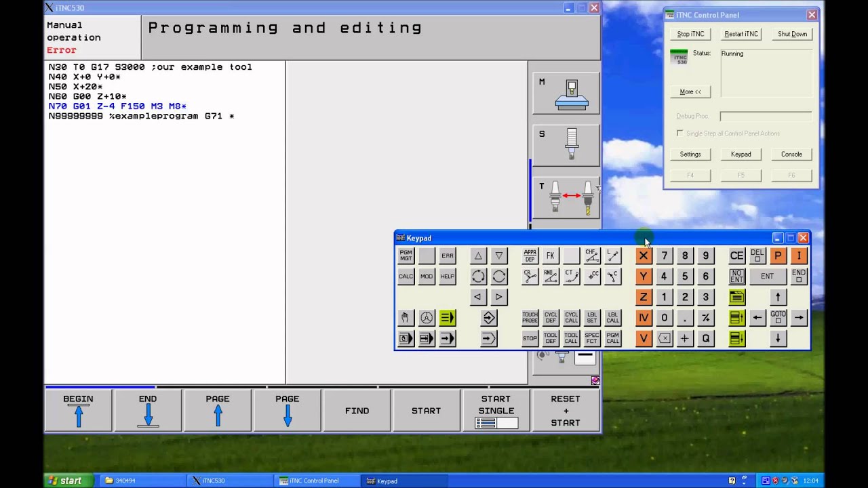868x488 pixels.
Task: Select the electronic handwheel key
Action: [427, 318]
